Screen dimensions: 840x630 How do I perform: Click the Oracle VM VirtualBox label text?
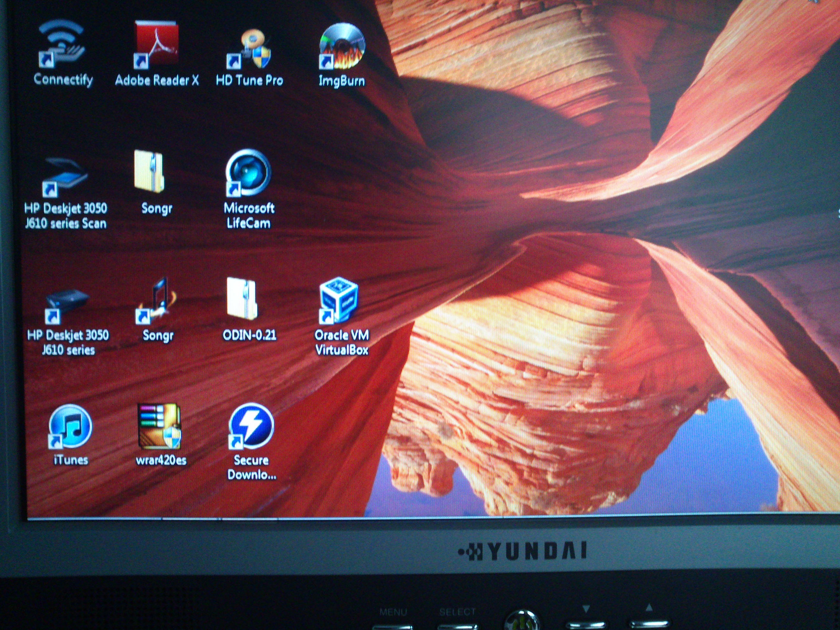tap(342, 342)
